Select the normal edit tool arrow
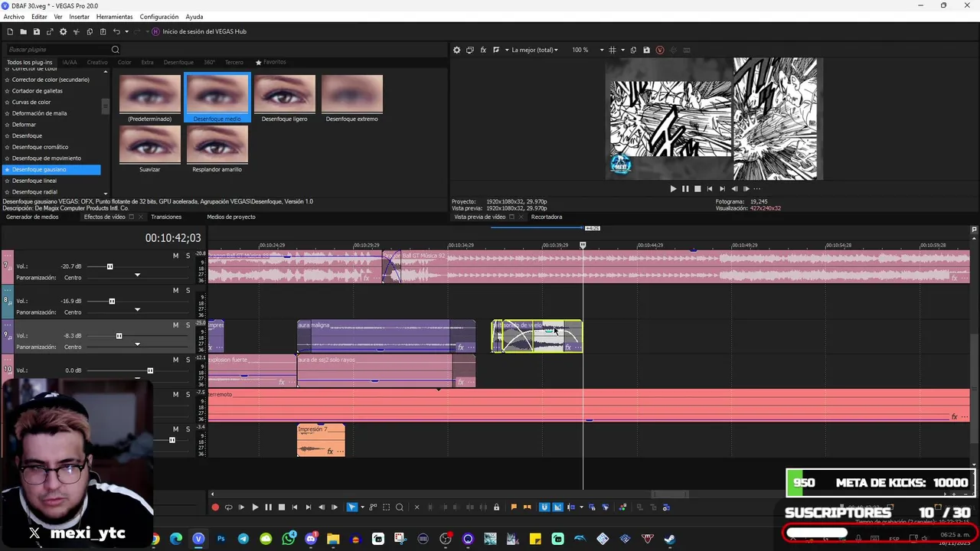Image resolution: width=980 pixels, height=551 pixels. click(351, 507)
